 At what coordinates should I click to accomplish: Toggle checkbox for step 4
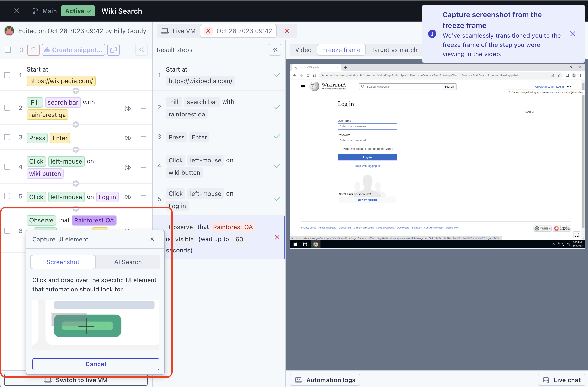pos(7,167)
